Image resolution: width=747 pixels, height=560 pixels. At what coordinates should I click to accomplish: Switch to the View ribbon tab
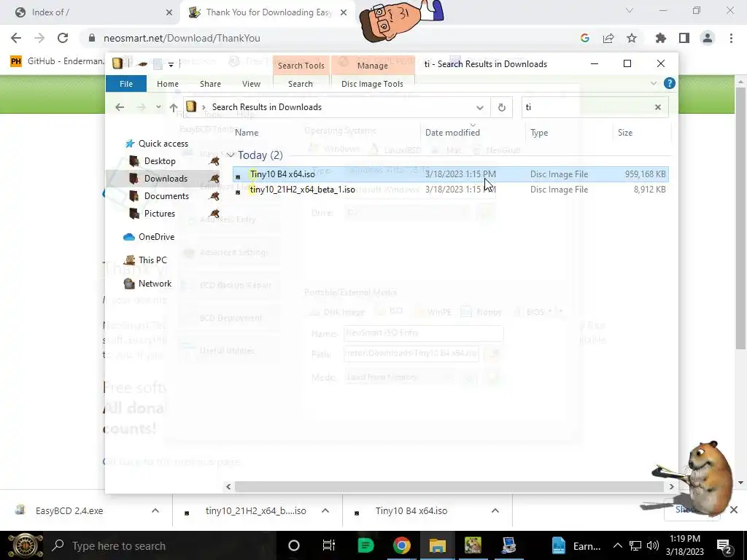click(251, 84)
